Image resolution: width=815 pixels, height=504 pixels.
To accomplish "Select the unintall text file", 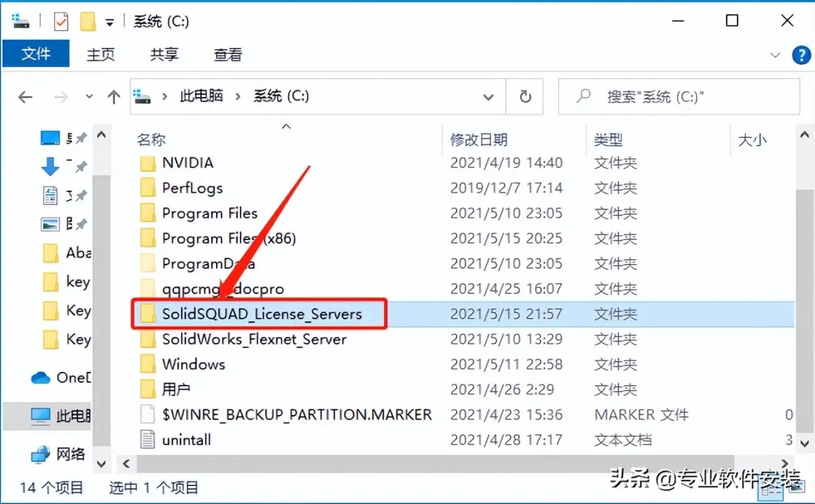I will (x=187, y=440).
